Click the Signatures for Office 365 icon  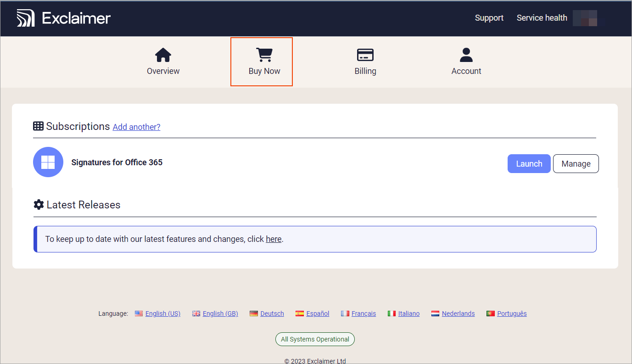click(48, 162)
